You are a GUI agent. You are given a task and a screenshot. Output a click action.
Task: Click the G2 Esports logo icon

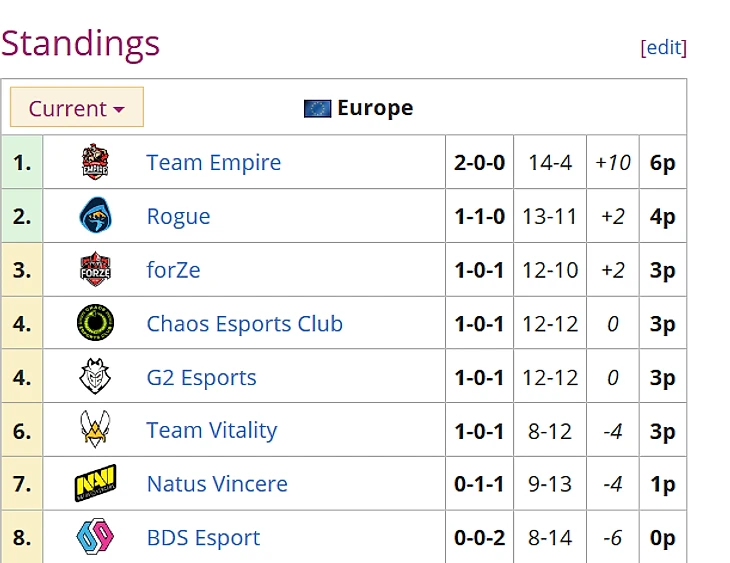(x=95, y=378)
